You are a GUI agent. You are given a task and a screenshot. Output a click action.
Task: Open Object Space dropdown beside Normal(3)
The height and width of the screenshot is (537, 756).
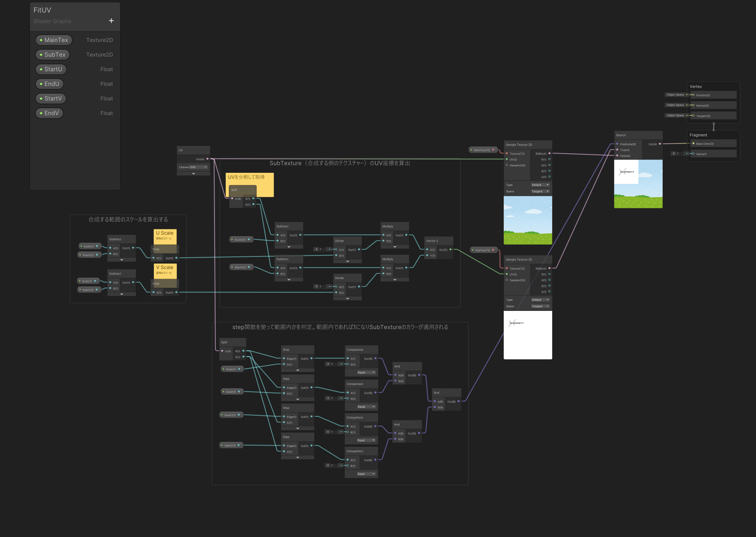(x=675, y=105)
